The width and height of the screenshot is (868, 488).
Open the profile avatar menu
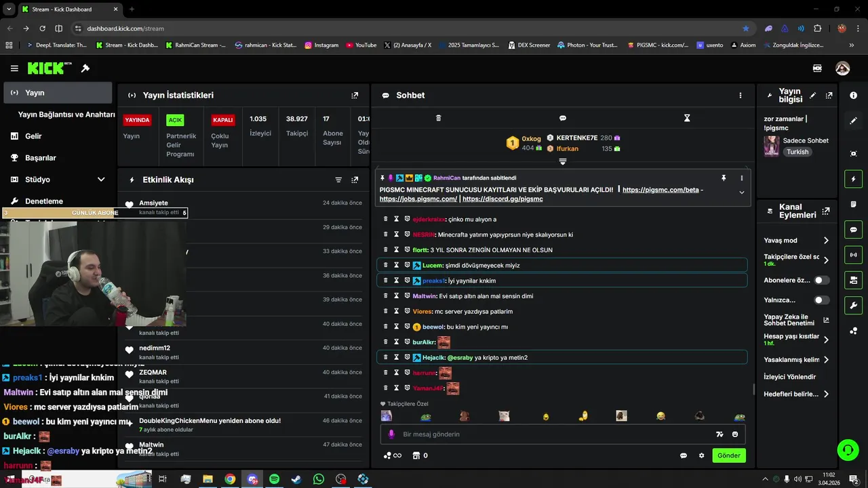point(843,68)
